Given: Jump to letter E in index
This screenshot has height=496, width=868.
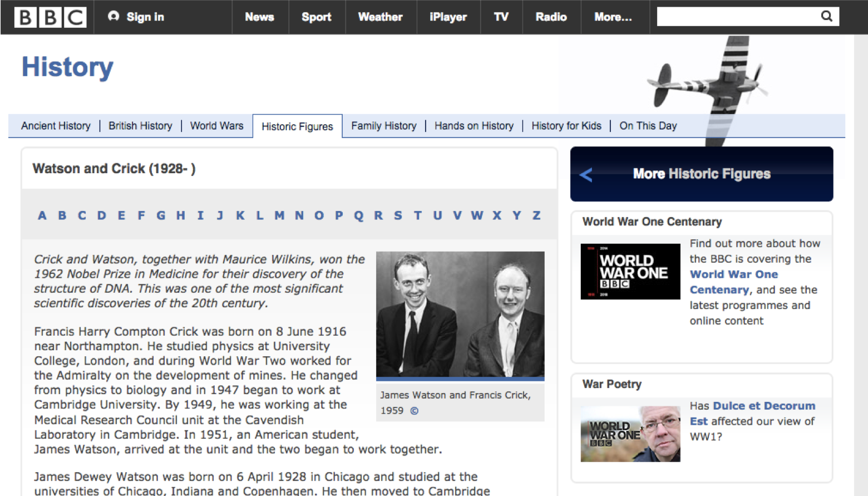Looking at the screenshot, I should click(x=121, y=215).
